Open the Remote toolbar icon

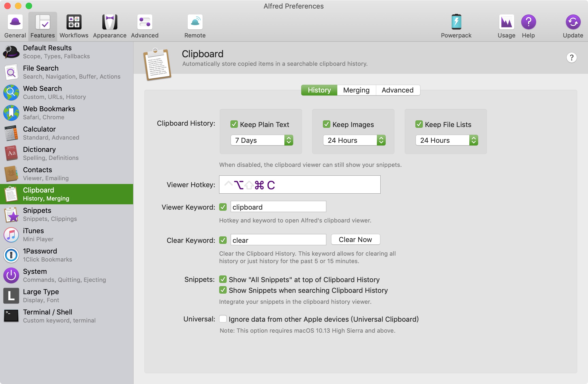[195, 26]
